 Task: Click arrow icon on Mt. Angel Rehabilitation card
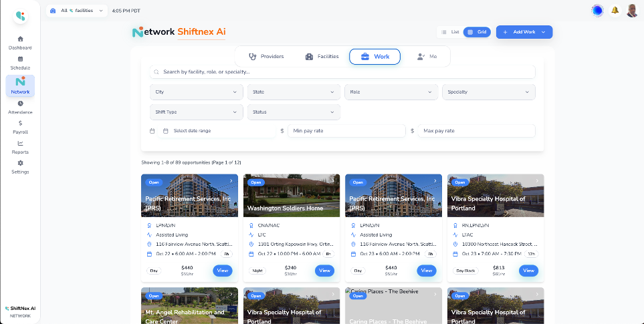tap(231, 294)
